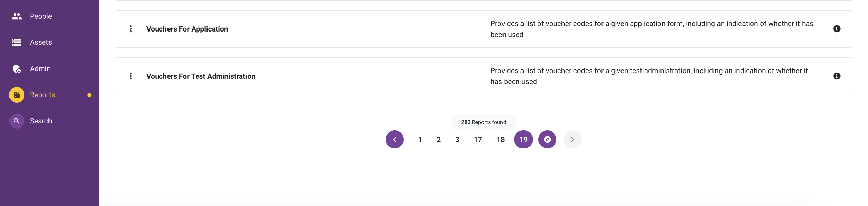The height and width of the screenshot is (206, 868).
Task: Click the Search magnifier icon
Action: 17,121
